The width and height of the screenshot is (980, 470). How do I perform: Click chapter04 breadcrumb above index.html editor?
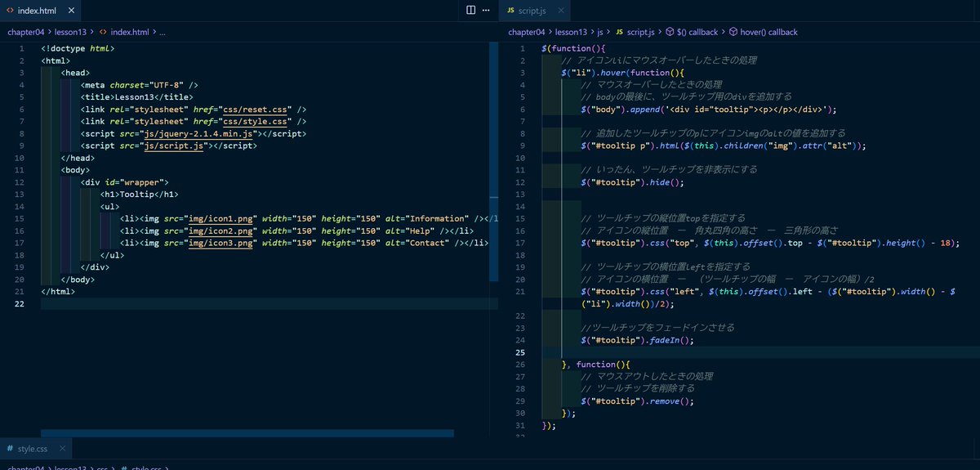point(24,32)
